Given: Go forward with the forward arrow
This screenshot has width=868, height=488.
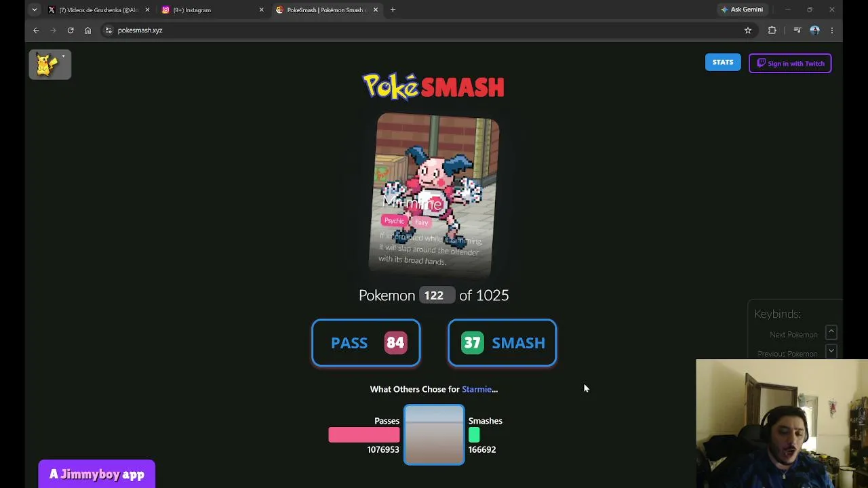Looking at the screenshot, I should coord(53,30).
